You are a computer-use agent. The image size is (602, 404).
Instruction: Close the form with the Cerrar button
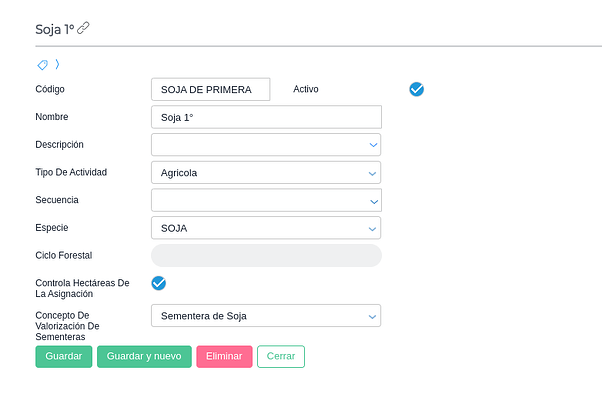[x=281, y=357]
